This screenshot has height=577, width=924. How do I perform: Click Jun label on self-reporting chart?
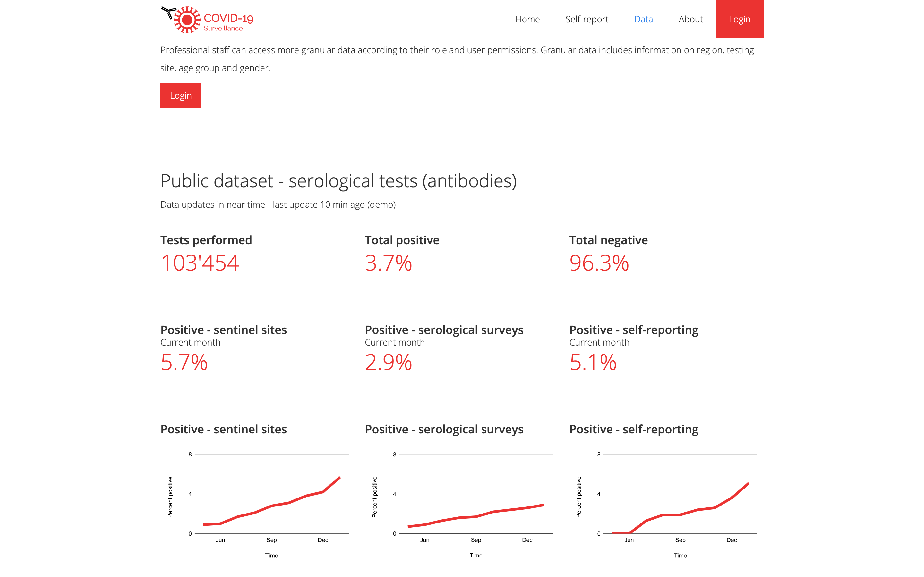click(x=629, y=540)
